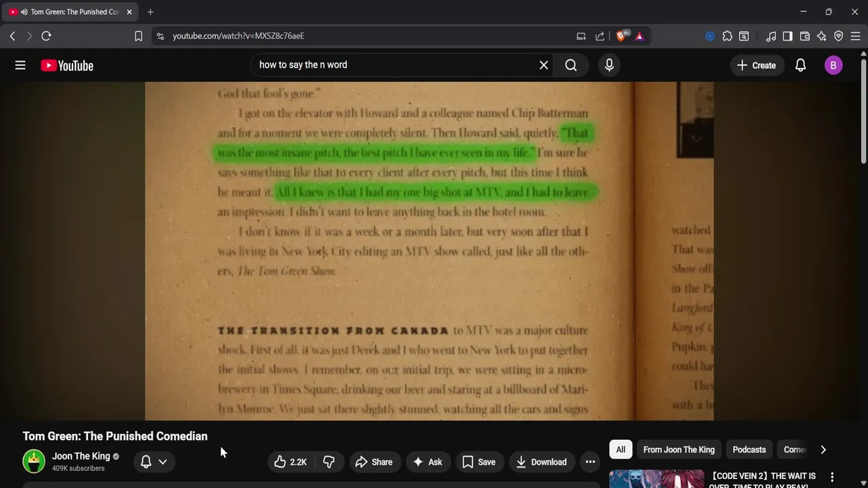
Task: Open the page search toolbar icon
Action: 744,36
